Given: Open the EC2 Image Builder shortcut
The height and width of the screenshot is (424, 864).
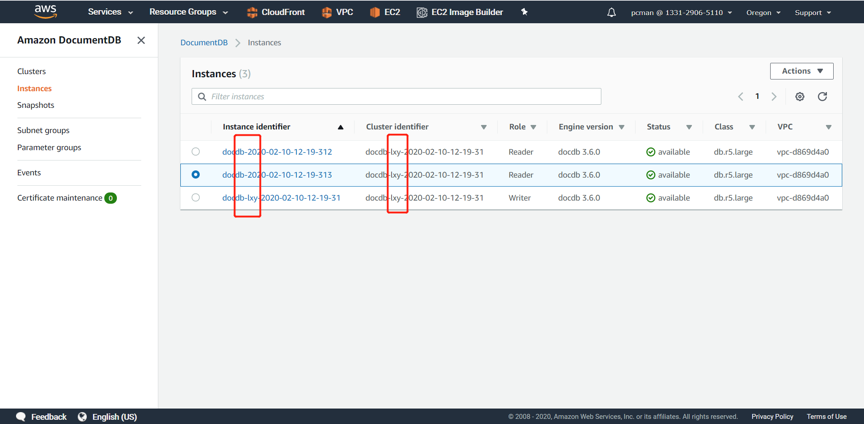Looking at the screenshot, I should coord(459,13).
